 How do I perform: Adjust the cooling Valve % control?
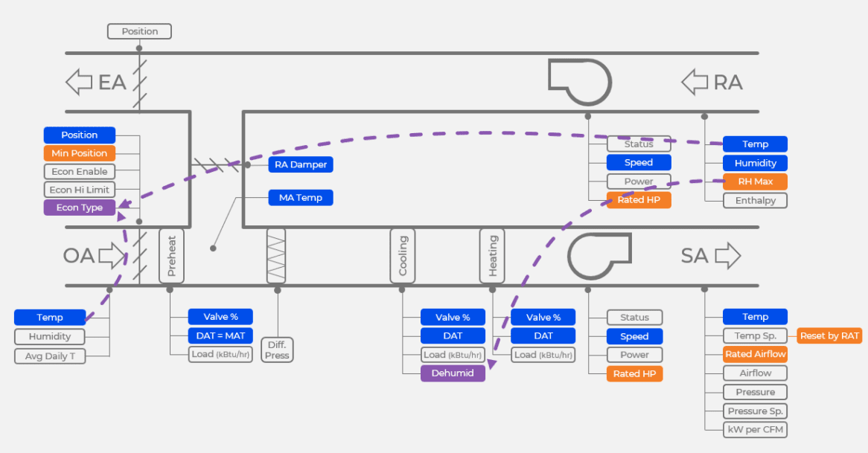click(x=453, y=317)
